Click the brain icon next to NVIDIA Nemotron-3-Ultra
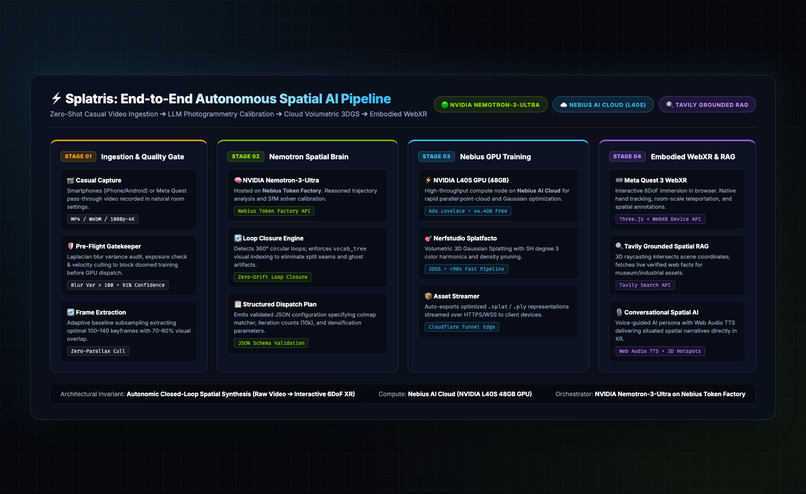Image resolution: width=806 pixels, height=494 pixels. click(237, 180)
